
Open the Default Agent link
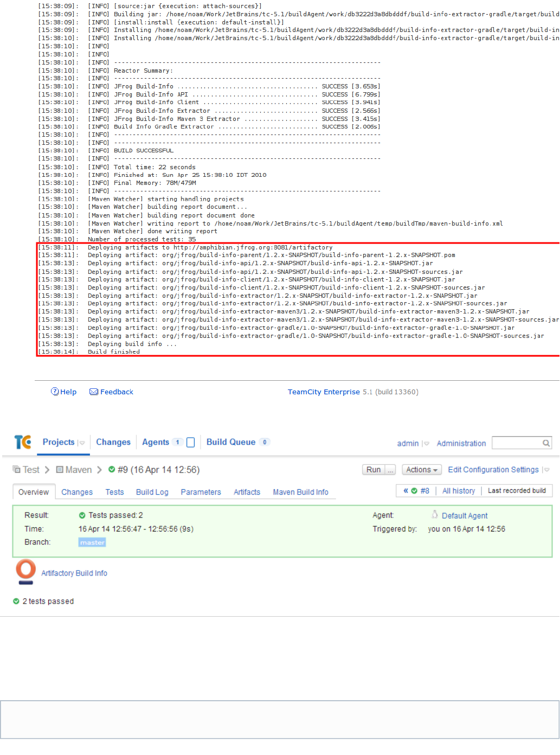tap(465, 515)
